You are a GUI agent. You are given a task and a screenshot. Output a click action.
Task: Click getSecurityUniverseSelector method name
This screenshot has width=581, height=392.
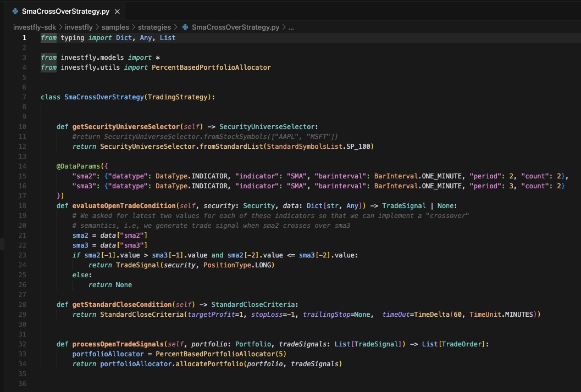[x=126, y=127]
